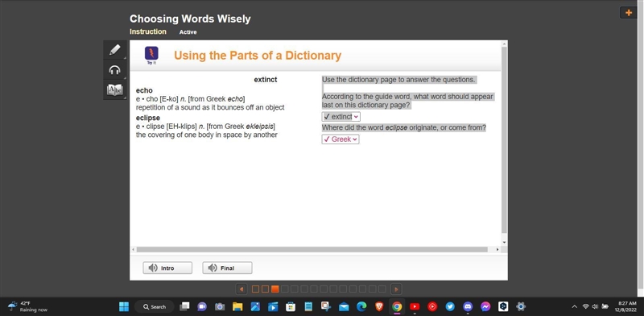644x316 pixels.
Task: Open File Explorer from the taskbar
Action: [237, 306]
